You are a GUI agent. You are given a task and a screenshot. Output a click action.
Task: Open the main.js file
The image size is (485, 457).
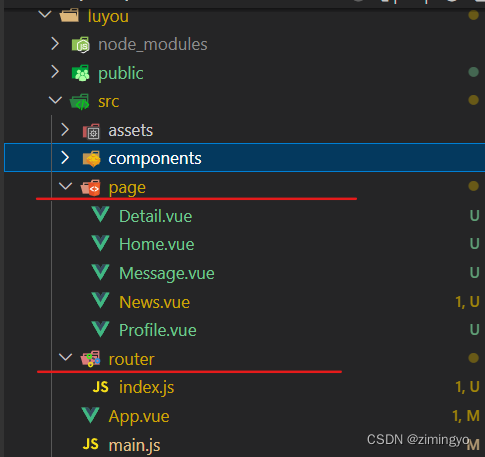click(134, 445)
